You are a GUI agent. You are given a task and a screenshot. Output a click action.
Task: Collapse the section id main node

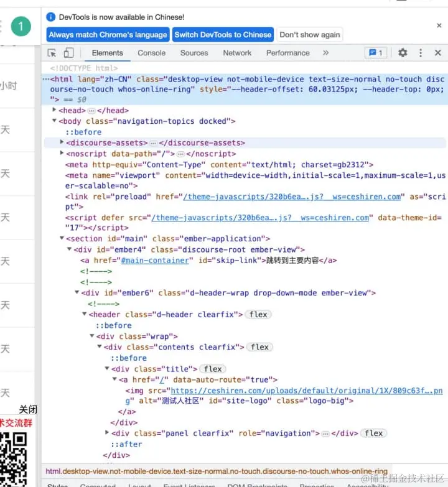(62, 238)
